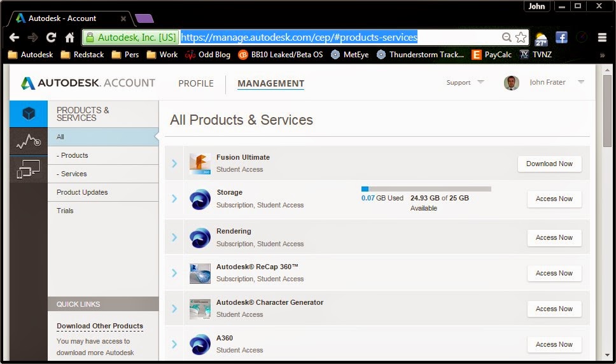
Task: Click Access Now for Character Generator
Action: 554,309
